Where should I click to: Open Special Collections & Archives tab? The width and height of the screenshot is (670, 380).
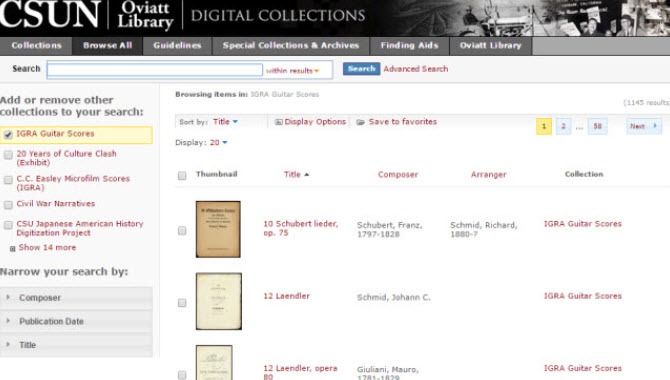291,46
